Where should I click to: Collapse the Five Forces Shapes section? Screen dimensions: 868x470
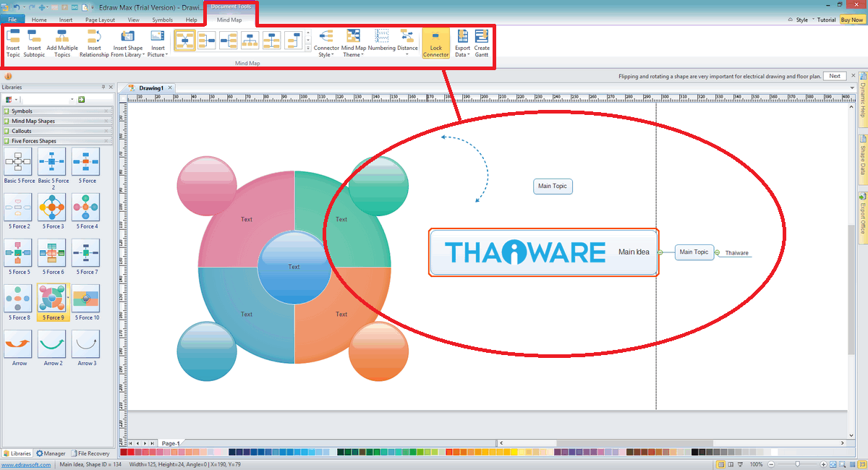[x=58, y=142]
